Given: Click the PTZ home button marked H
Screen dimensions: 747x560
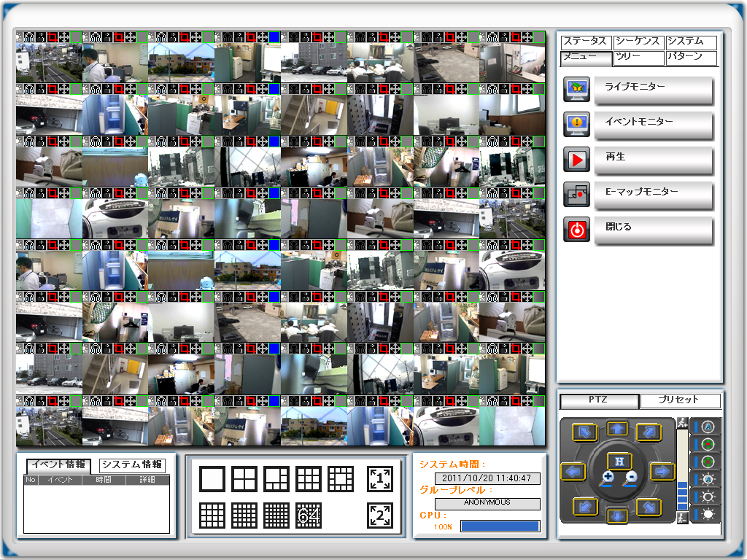Looking at the screenshot, I should (619, 461).
